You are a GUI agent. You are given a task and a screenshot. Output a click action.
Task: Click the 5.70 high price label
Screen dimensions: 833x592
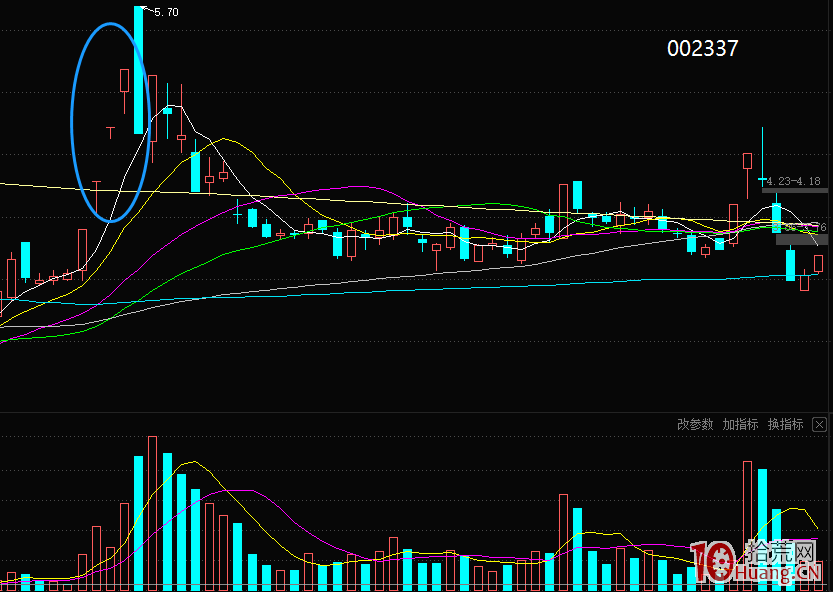pyautogui.click(x=167, y=12)
